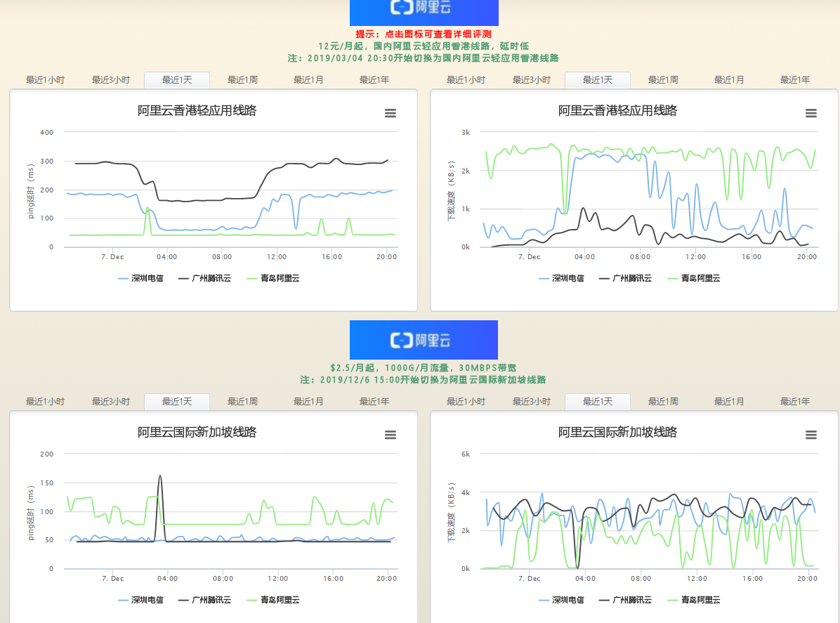Click the black ping spike in Singapore chart
Screen dimensions: 840x623
tap(160, 479)
